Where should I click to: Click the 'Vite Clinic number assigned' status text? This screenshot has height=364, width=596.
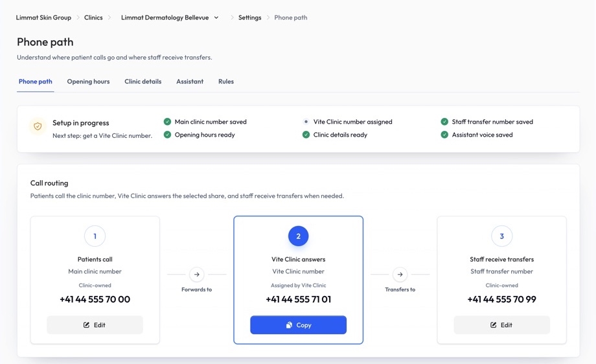coord(352,122)
